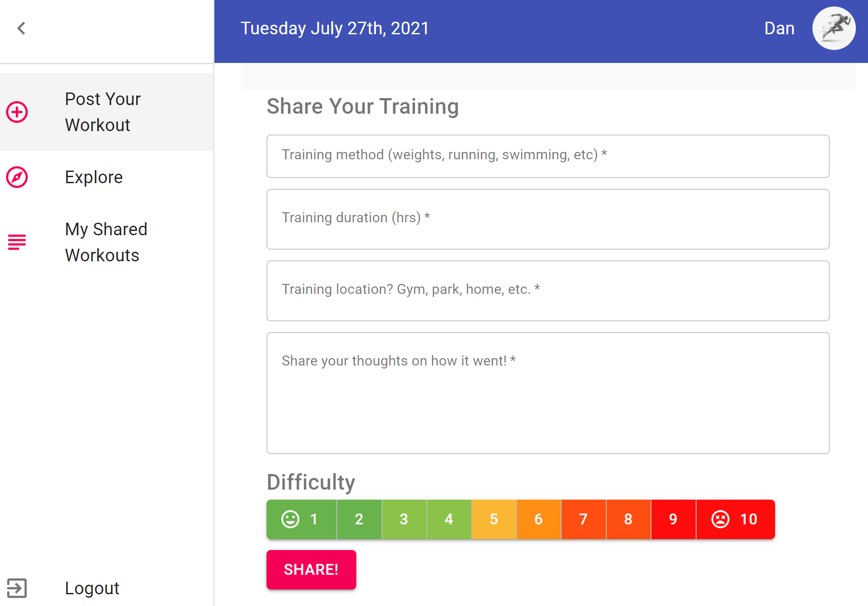
Task: Click the Logout arrow icon
Action: coord(17,588)
